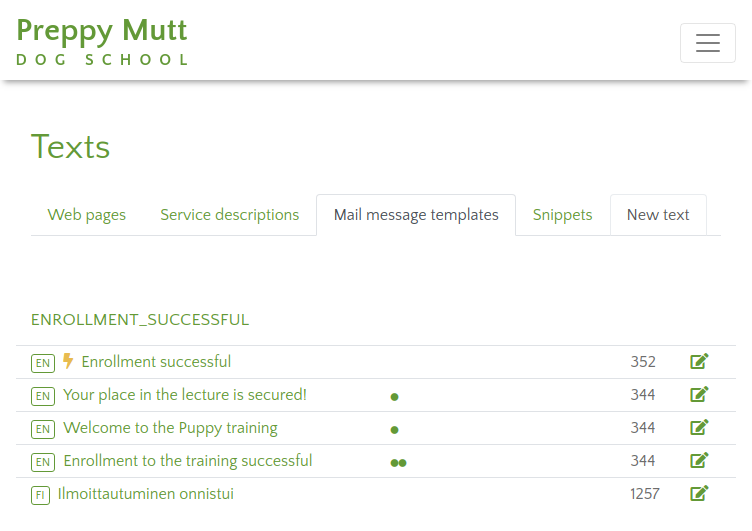Click edit icon for 'Ilmoittautuminen onnistui'

tap(699, 494)
